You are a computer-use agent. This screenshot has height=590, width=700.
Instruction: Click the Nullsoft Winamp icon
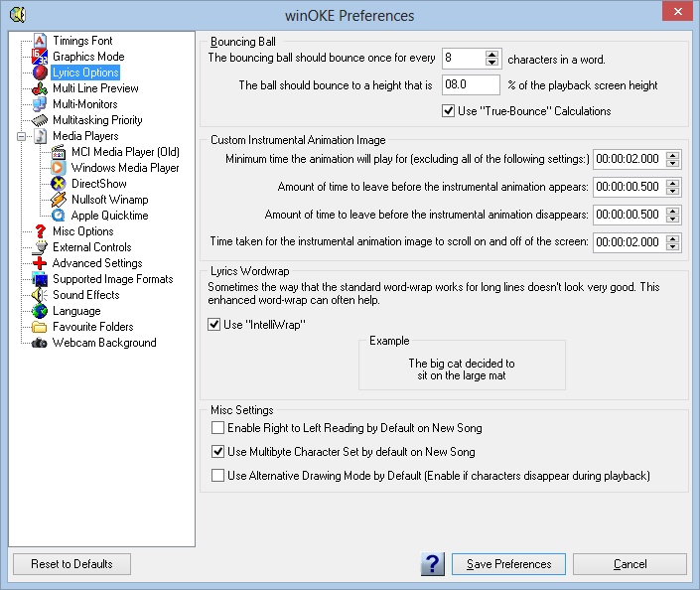point(59,200)
